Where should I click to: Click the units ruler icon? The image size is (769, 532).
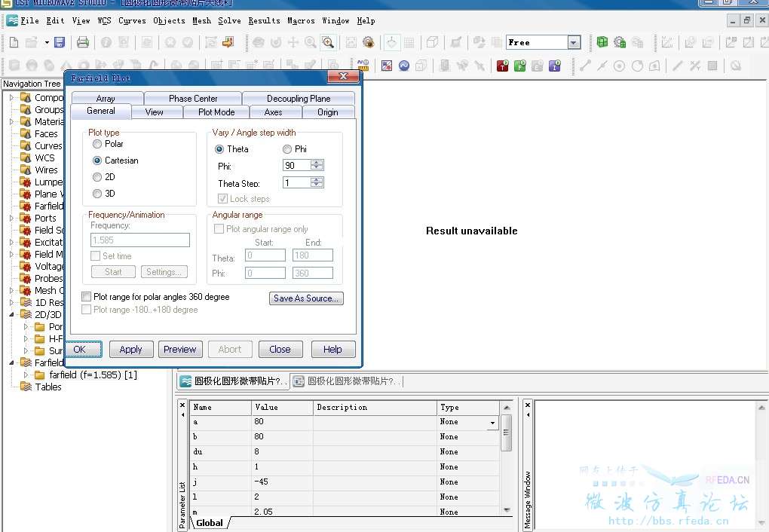coord(363,66)
